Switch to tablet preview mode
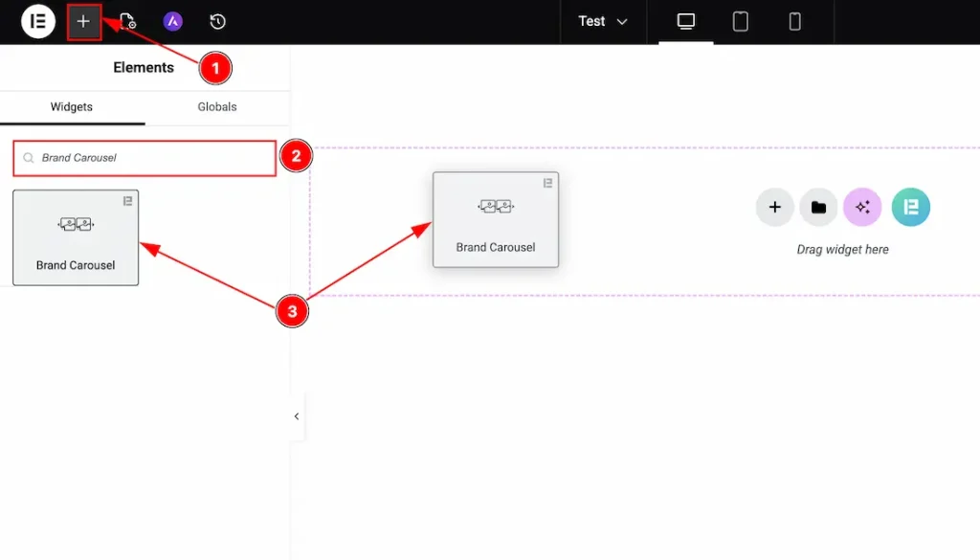This screenshot has height=560, width=980. click(740, 21)
